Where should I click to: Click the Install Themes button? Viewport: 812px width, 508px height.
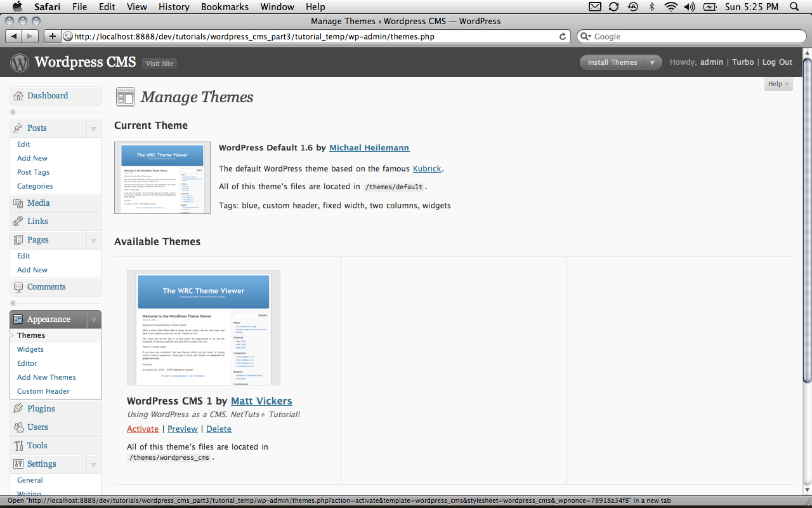coord(612,62)
